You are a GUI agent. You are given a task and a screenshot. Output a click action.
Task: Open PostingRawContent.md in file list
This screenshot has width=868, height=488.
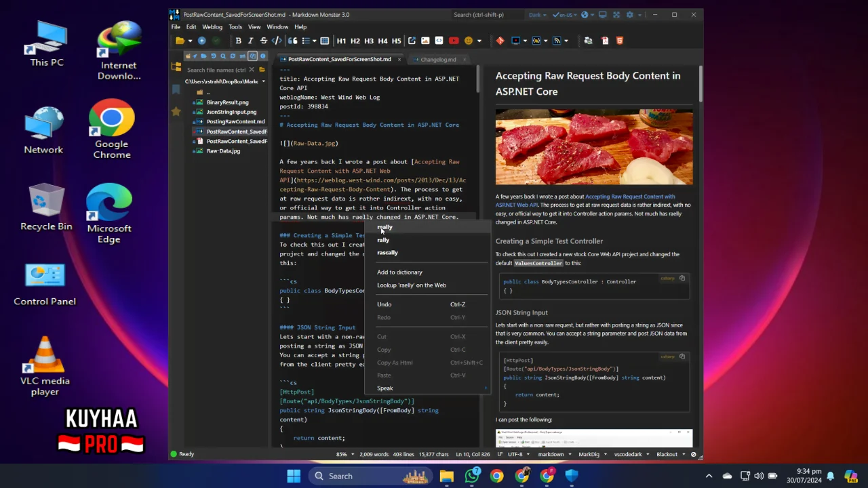click(x=235, y=122)
